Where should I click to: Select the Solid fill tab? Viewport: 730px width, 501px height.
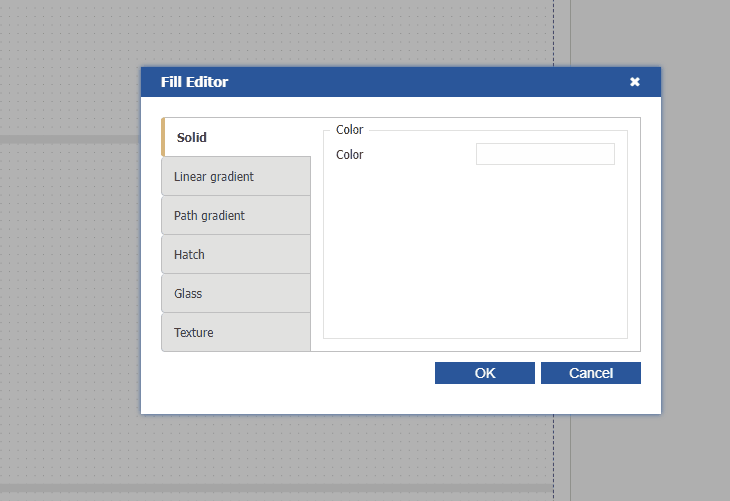pyautogui.click(x=236, y=137)
